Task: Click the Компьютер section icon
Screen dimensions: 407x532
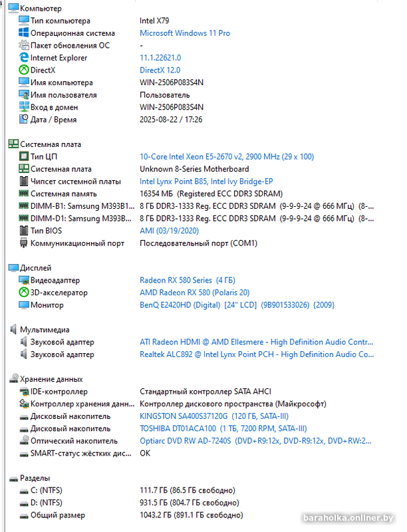Action: pos(13,8)
